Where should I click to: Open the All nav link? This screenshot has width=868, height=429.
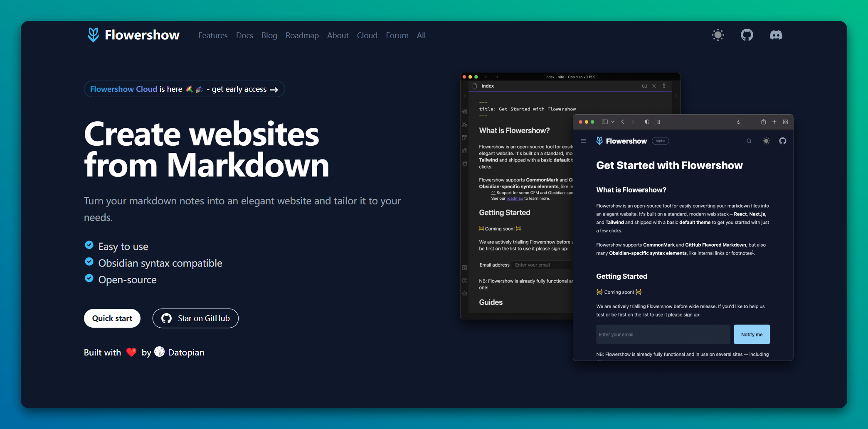click(x=421, y=35)
